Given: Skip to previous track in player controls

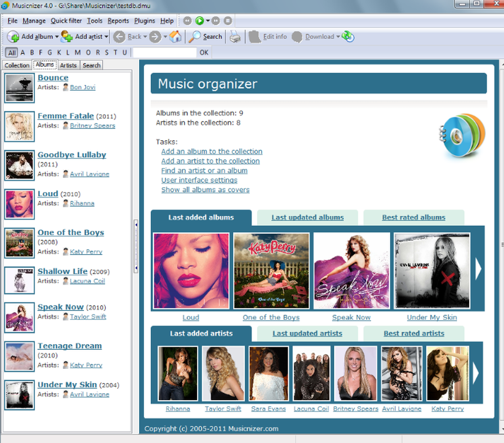Looking at the screenshot, I should point(187,21).
